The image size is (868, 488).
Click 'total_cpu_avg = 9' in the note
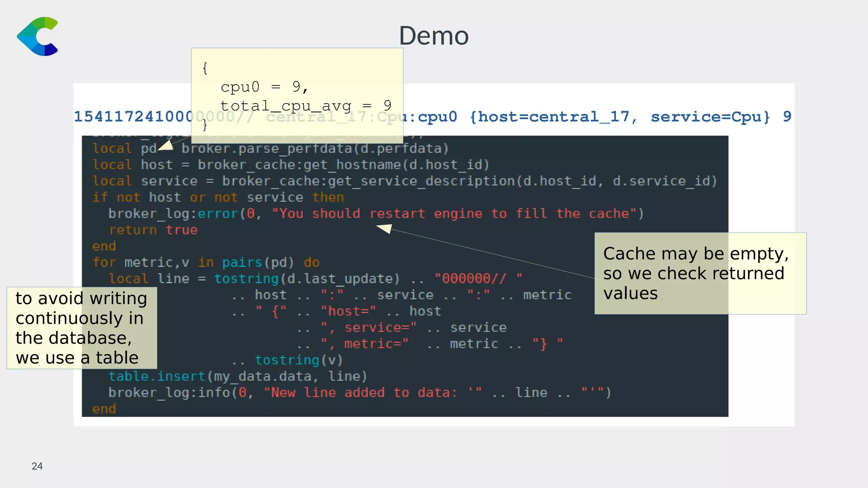pos(306,105)
